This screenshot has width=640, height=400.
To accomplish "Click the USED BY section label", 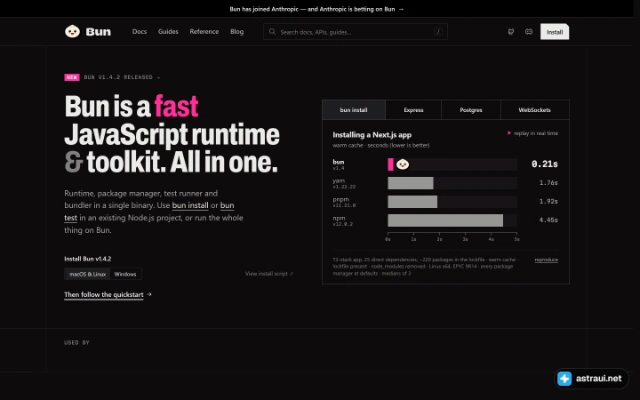I will pos(77,342).
